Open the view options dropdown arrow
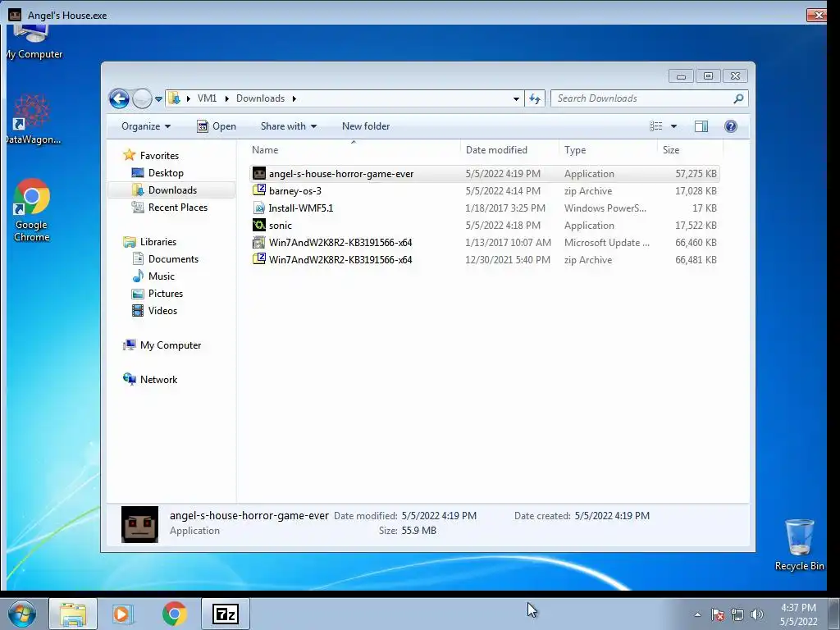The width and height of the screenshot is (840, 630). 674,126
